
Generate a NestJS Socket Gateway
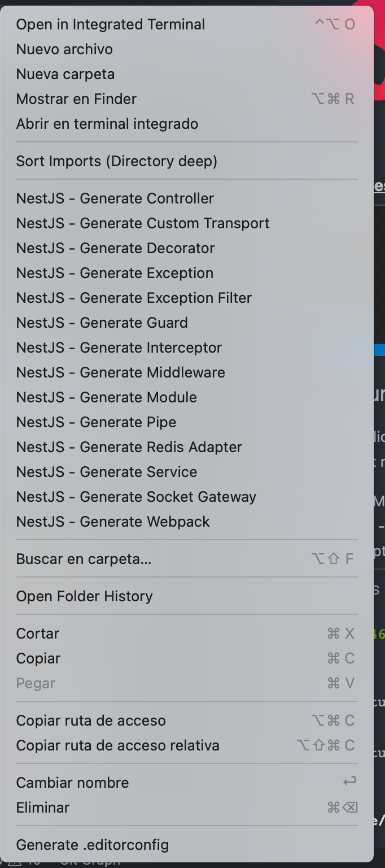tap(136, 496)
